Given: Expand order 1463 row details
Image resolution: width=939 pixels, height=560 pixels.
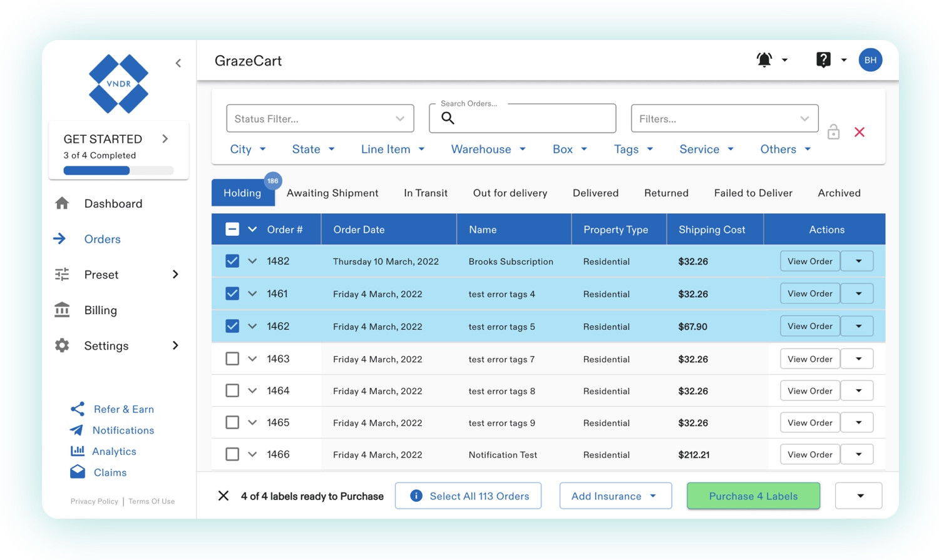Looking at the screenshot, I should pyautogui.click(x=252, y=359).
